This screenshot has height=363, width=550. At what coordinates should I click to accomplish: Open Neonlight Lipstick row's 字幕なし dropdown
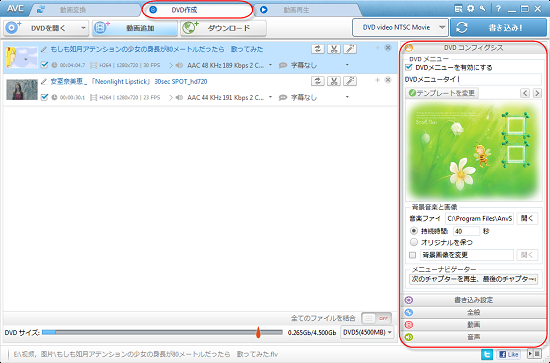(347, 97)
